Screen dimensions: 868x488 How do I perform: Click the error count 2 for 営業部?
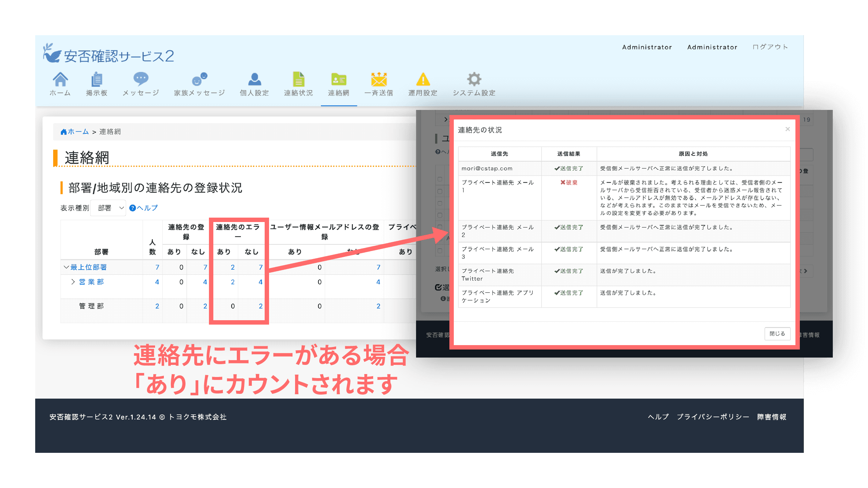[x=232, y=282]
